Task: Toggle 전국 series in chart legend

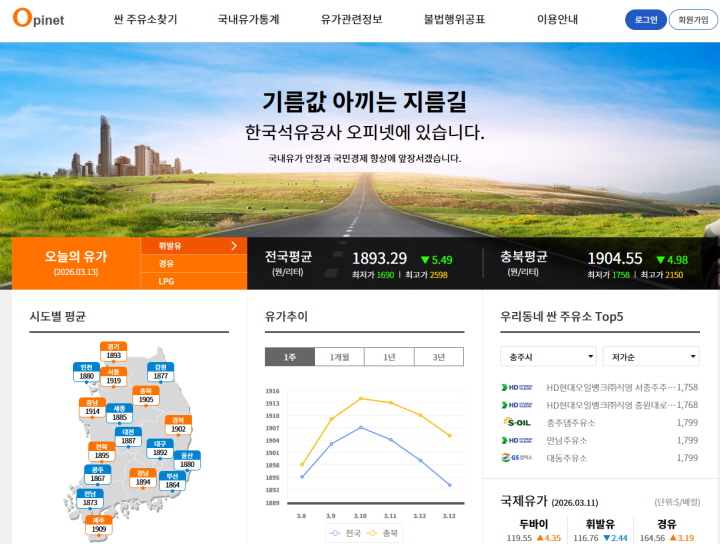Action: [346, 533]
